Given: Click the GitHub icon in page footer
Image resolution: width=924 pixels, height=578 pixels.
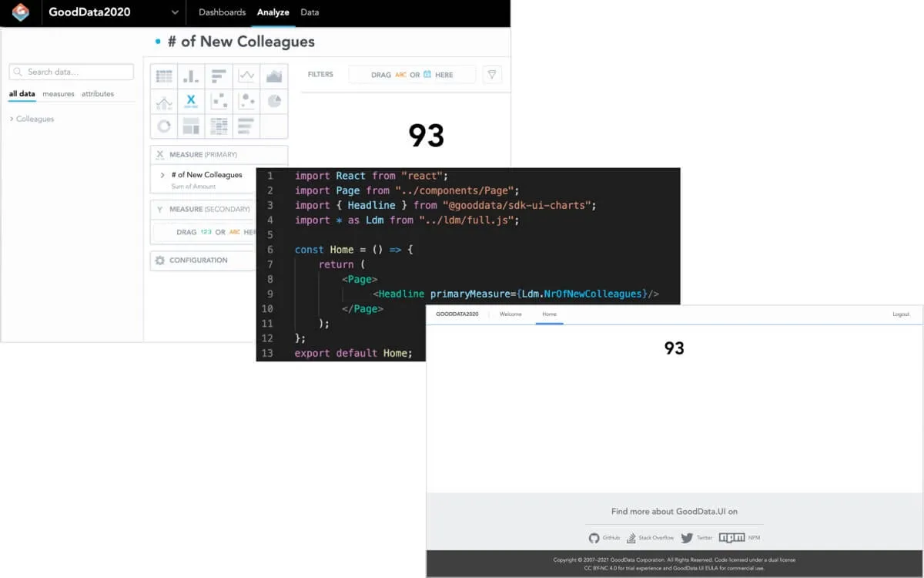Looking at the screenshot, I should [x=594, y=537].
